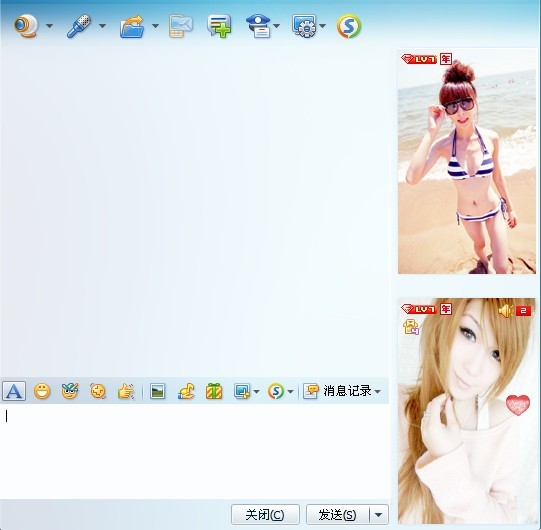Start a video call with webcam icon
Viewport: 541px width, 530px height.
coord(26,26)
